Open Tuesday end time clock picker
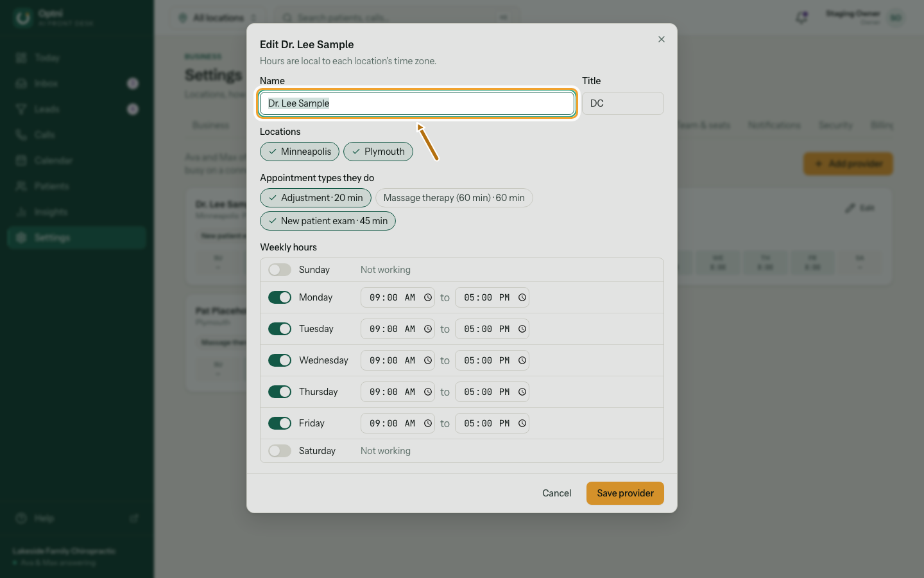Image resolution: width=924 pixels, height=578 pixels. (x=522, y=329)
